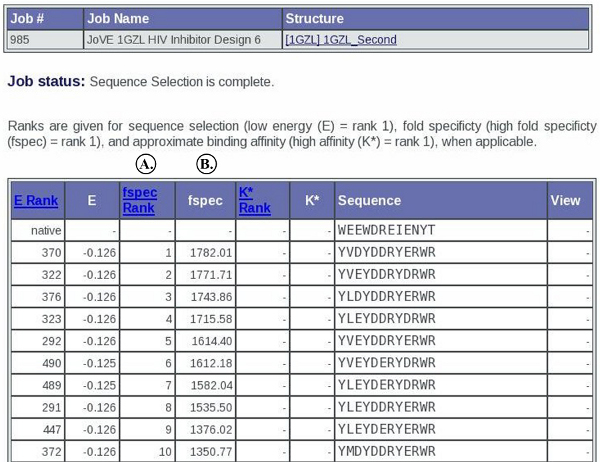Select fspec value 1376.02
Screen dimensions: 600x462
[x=211, y=429]
